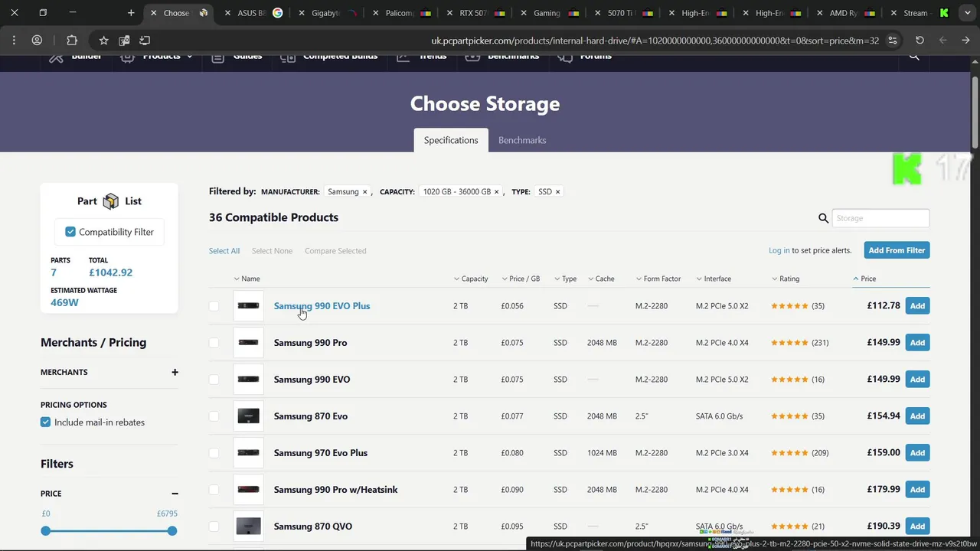Expand the Merchants section
Image resolution: width=980 pixels, height=551 pixels.
(x=175, y=373)
